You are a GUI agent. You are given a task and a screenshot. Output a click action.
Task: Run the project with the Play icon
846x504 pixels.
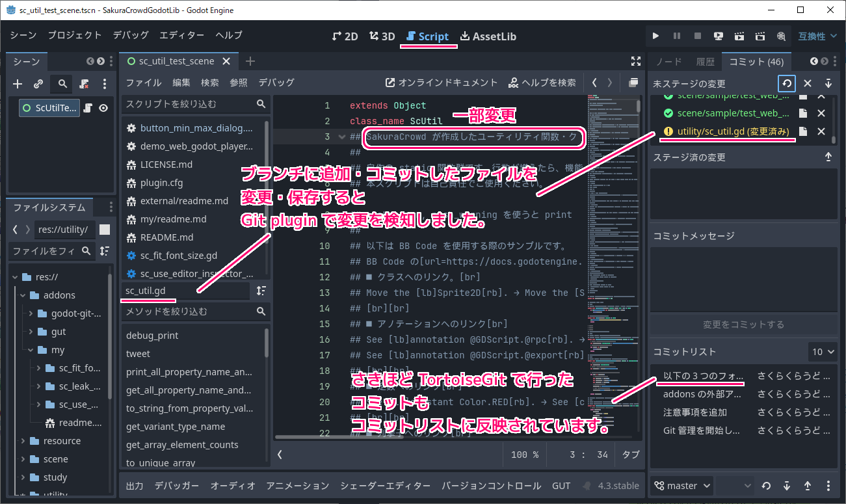(655, 36)
